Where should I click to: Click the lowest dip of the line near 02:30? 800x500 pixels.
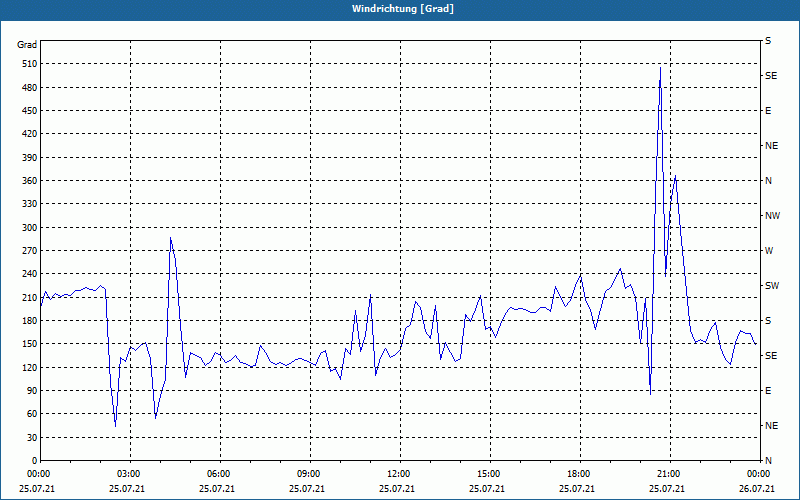[115, 426]
